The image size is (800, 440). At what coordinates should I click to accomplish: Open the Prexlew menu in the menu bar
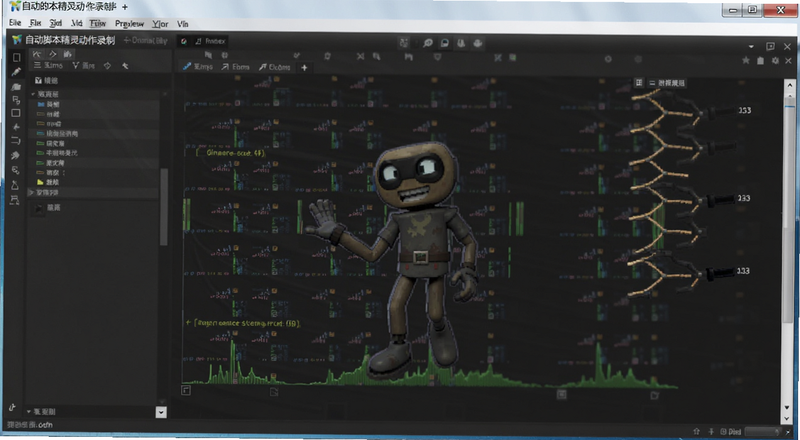pos(129,23)
